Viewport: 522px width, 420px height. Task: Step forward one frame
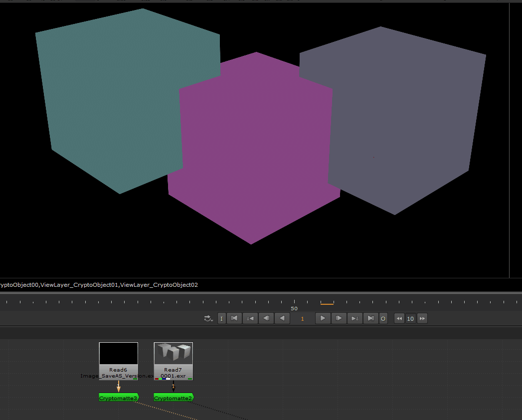339,318
